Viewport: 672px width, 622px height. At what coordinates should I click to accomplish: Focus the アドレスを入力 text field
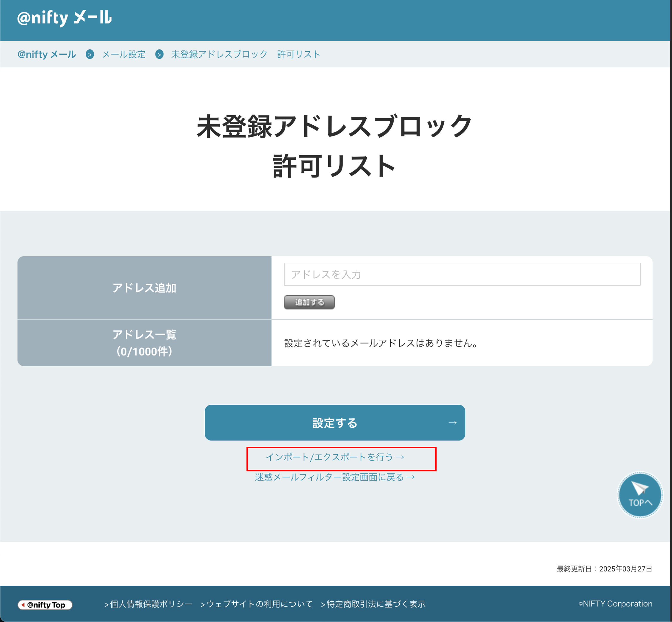click(462, 274)
